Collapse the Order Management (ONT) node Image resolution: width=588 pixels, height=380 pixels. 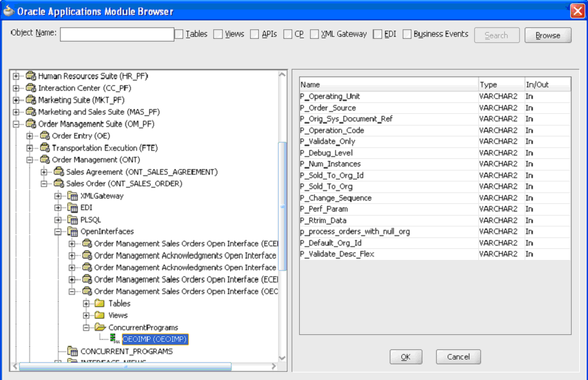(x=30, y=160)
